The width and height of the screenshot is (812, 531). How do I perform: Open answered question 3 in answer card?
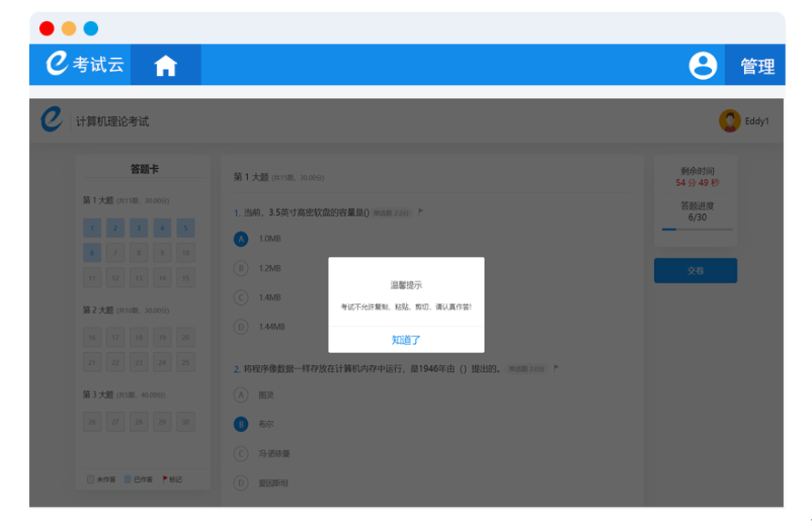[x=138, y=229]
